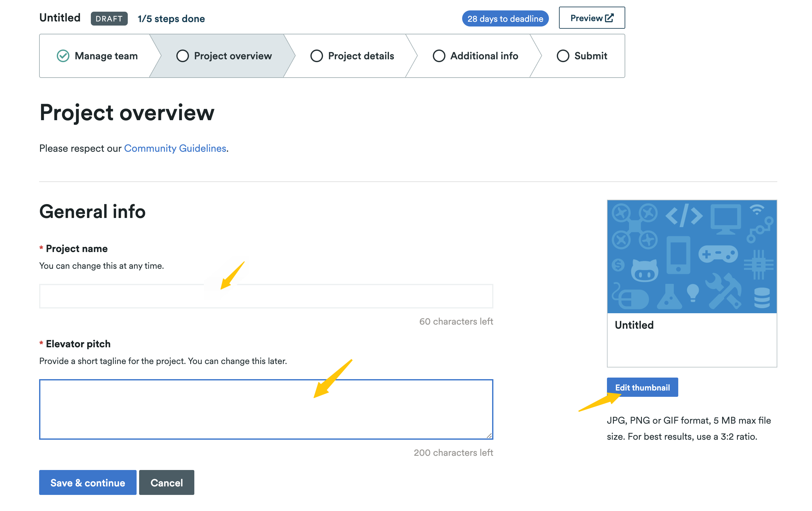Image resolution: width=812 pixels, height=511 pixels.
Task: Open the Community Guidelines link
Action: (x=175, y=148)
